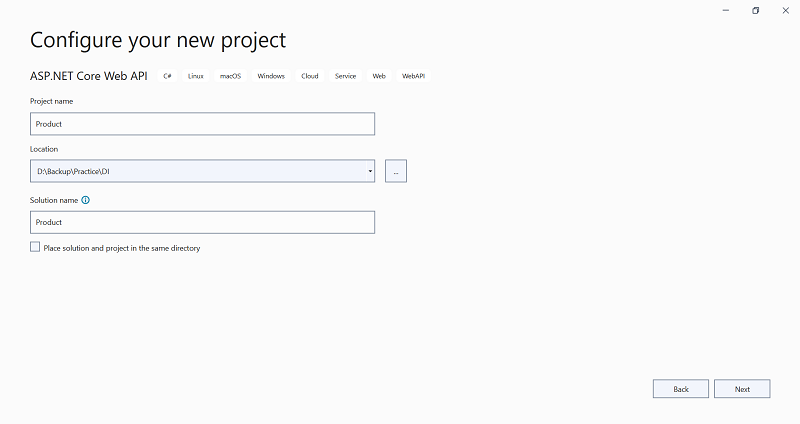Browse for location using the ellipsis button
This screenshot has width=800, height=424.
click(396, 171)
